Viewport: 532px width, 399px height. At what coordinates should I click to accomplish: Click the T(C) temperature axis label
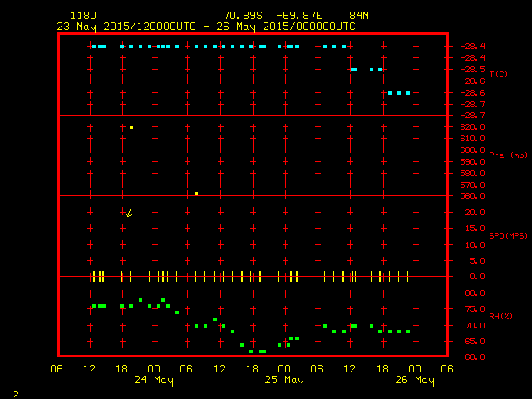pyautogui.click(x=498, y=75)
